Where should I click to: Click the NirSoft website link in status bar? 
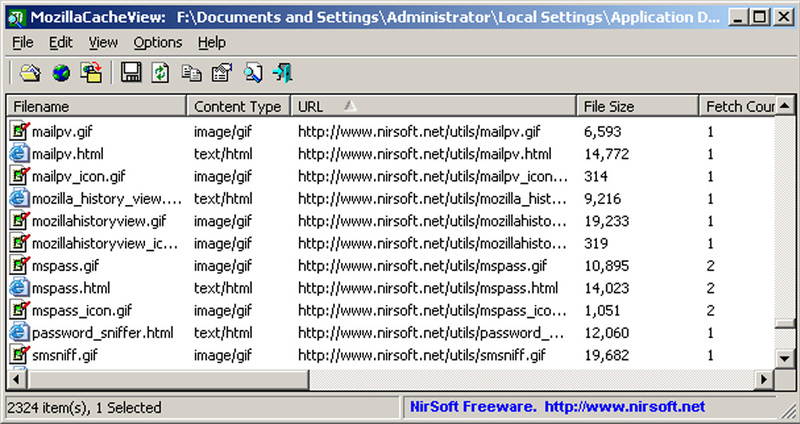click(x=624, y=407)
